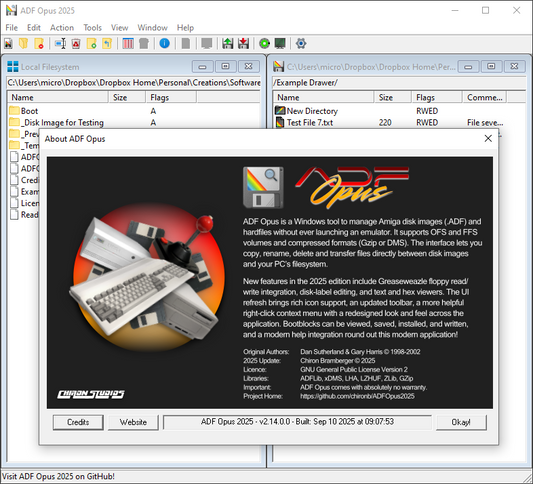
Task: Select the Boot folder in Local Filesystem
Action: [29, 111]
